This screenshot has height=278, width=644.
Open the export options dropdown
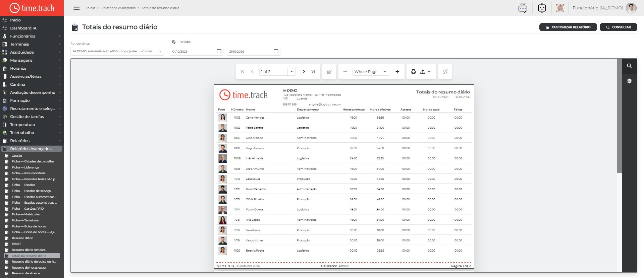(x=425, y=72)
